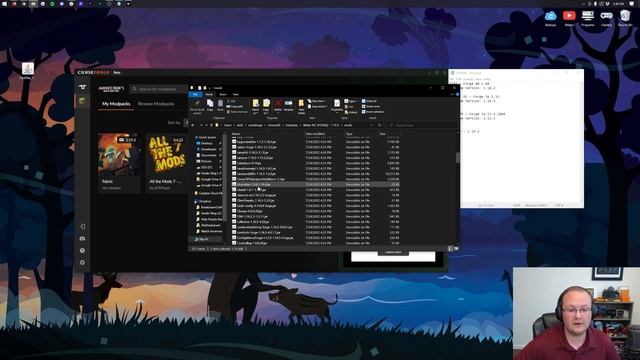Select Pictures in navigation pane
This screenshot has height=360, width=640.
tap(207, 161)
